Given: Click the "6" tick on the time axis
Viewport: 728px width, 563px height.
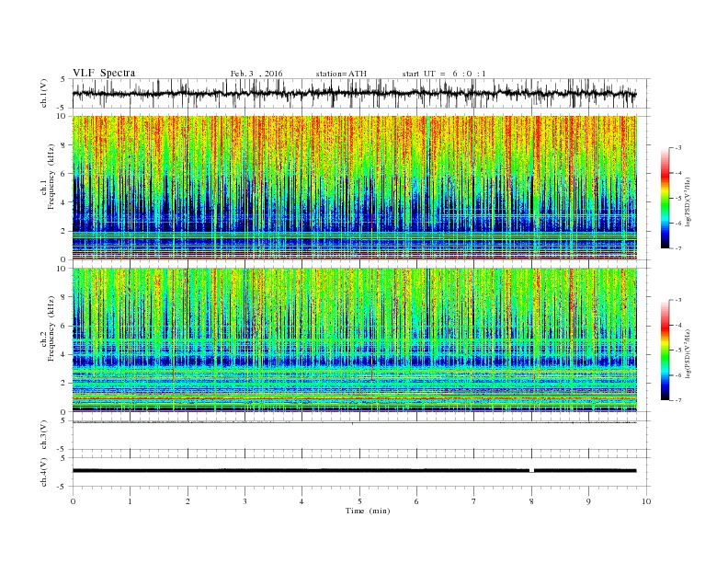Looking at the screenshot, I should click(417, 501).
